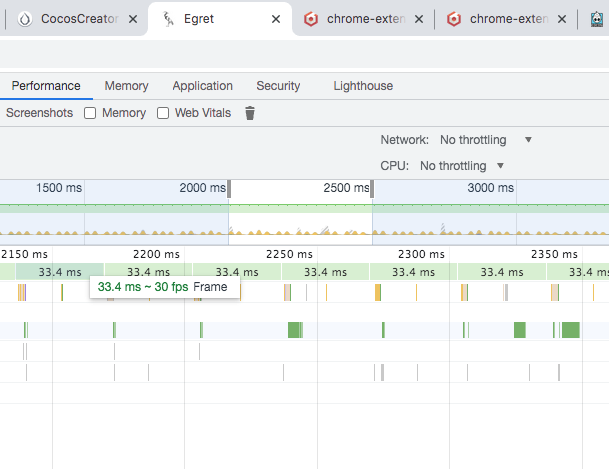The height and width of the screenshot is (469, 609).
Task: Click the CocosCreator tab favicon
Action: (25, 19)
